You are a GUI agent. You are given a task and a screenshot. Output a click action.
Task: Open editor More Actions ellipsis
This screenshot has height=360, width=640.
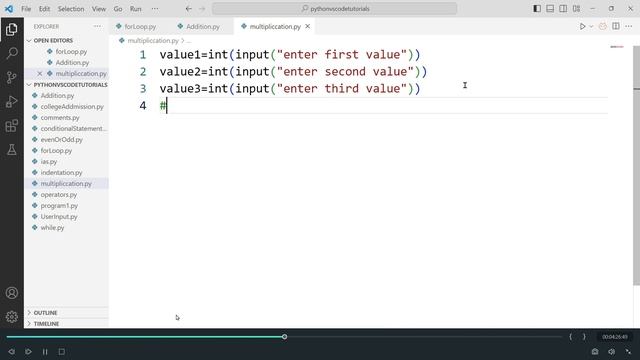tap(629, 27)
